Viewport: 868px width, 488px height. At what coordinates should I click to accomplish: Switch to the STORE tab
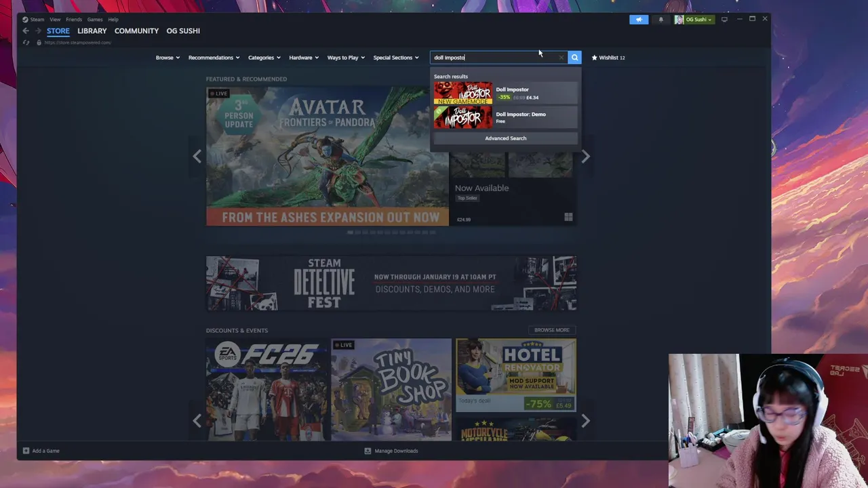[x=58, y=31]
